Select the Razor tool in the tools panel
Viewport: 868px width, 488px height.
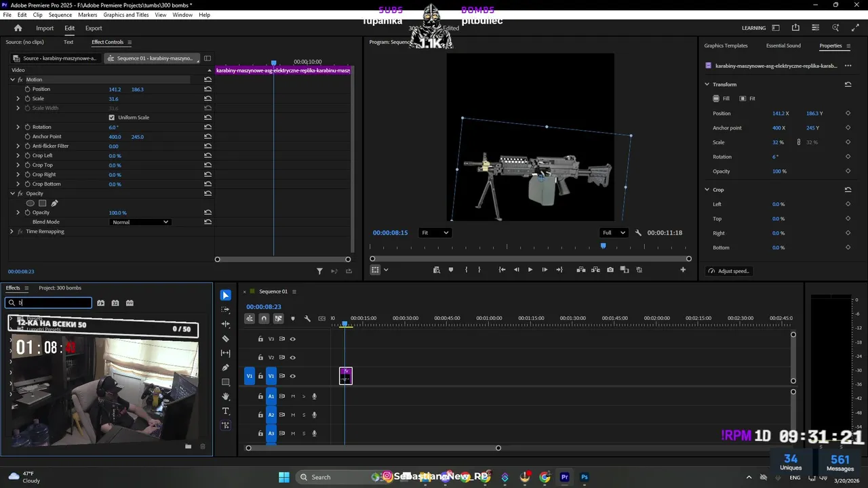pyautogui.click(x=226, y=338)
